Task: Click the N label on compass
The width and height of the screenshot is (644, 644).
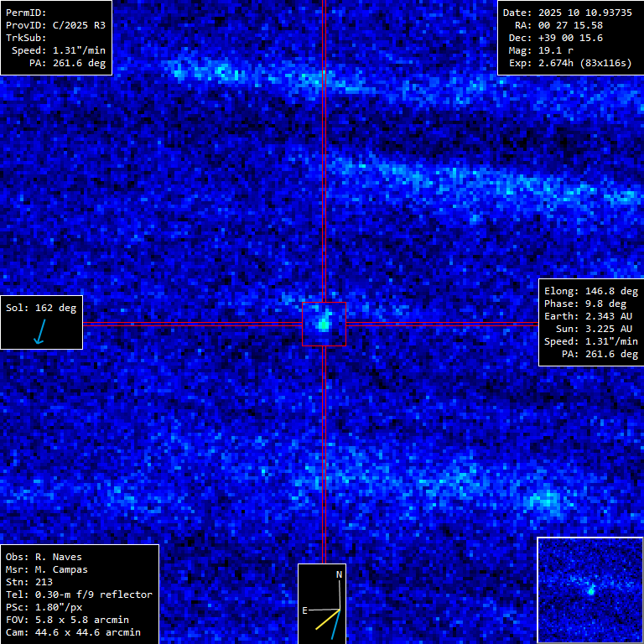Action: (x=339, y=574)
